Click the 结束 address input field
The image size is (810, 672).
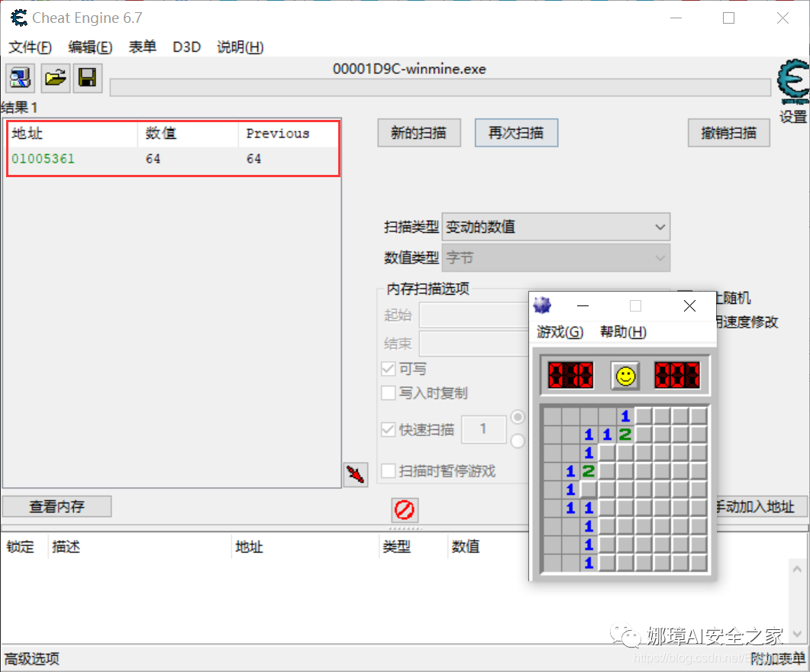tap(473, 344)
